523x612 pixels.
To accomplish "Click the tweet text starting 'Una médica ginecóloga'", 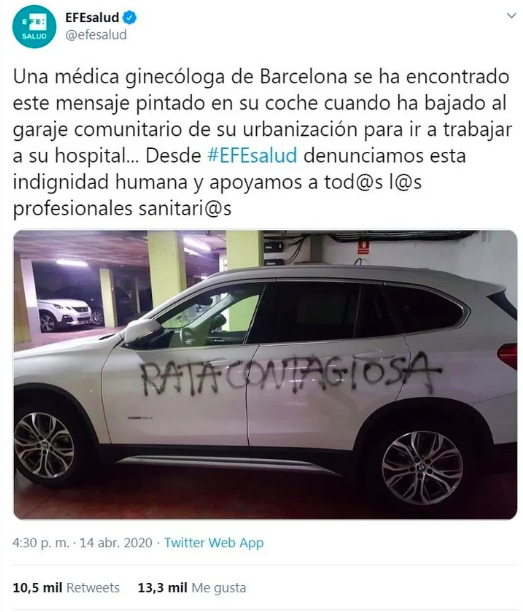I will tap(262, 142).
